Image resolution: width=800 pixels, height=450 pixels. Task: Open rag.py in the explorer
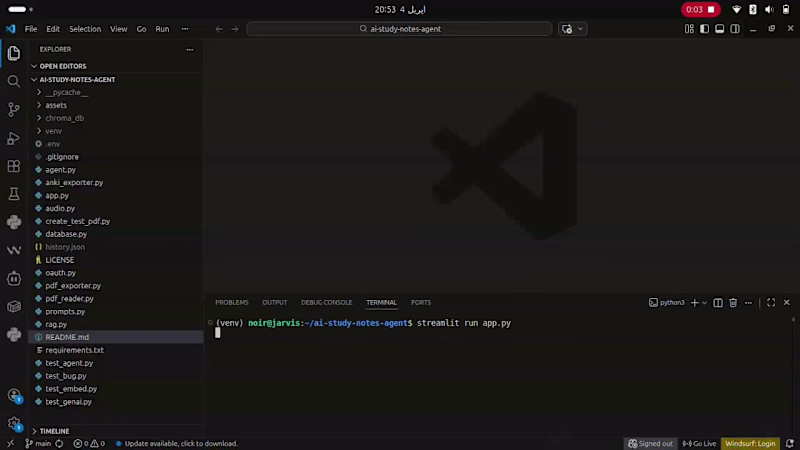click(x=56, y=324)
